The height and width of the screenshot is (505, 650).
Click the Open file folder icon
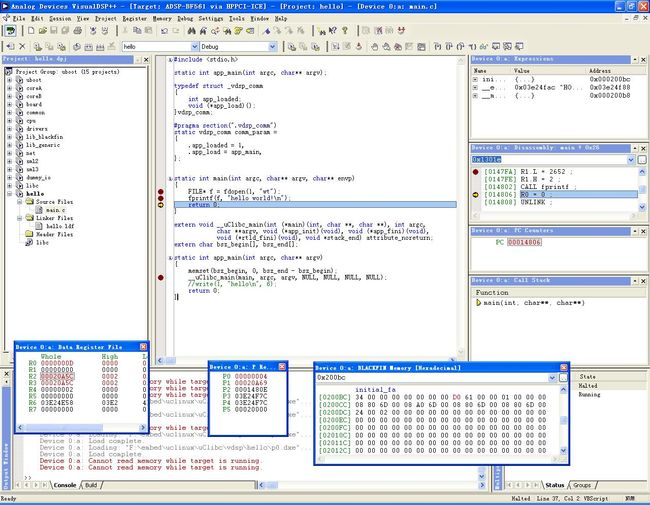point(43,31)
